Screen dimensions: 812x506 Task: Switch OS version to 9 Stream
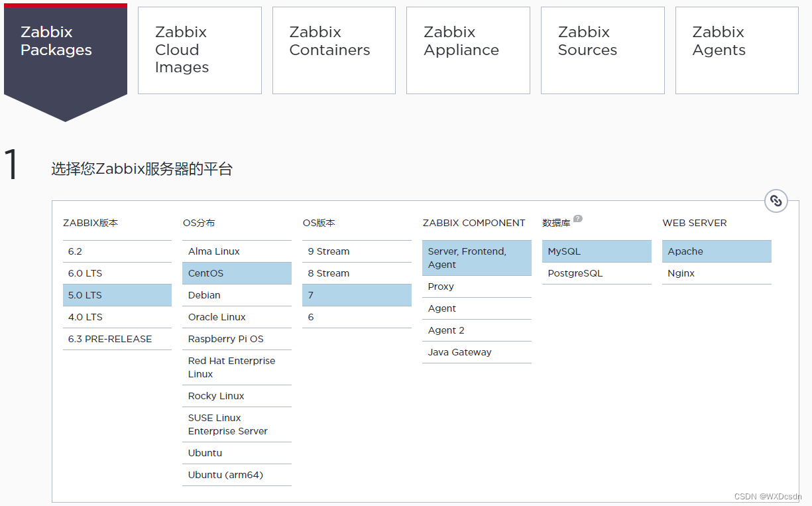coord(357,251)
